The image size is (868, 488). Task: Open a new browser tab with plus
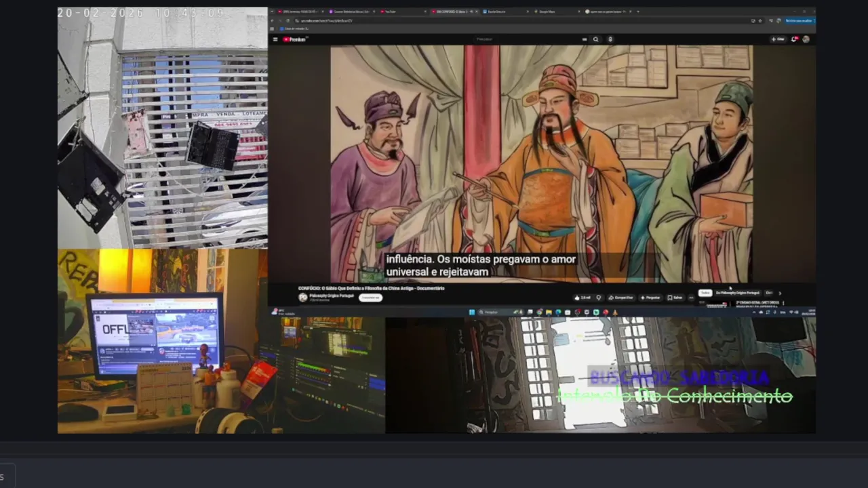pos(638,12)
